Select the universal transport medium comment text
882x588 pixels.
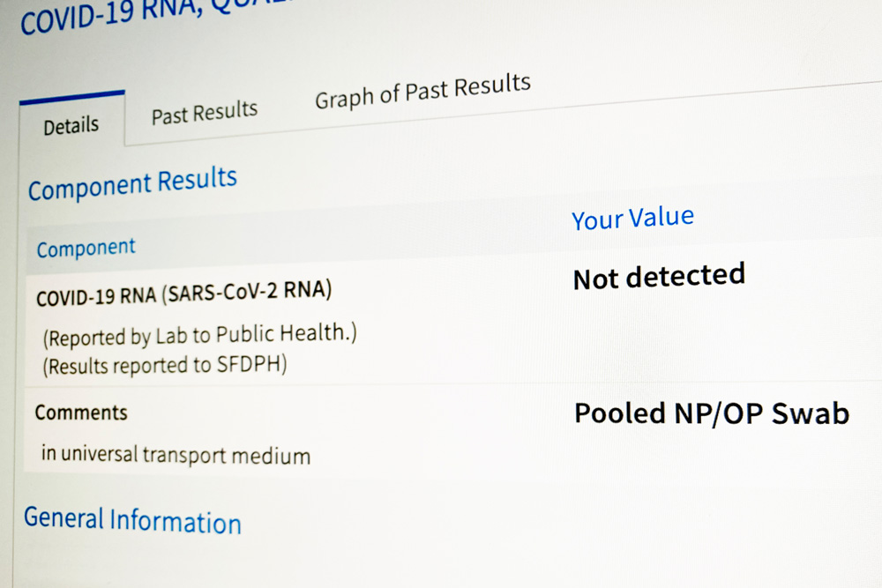176,454
